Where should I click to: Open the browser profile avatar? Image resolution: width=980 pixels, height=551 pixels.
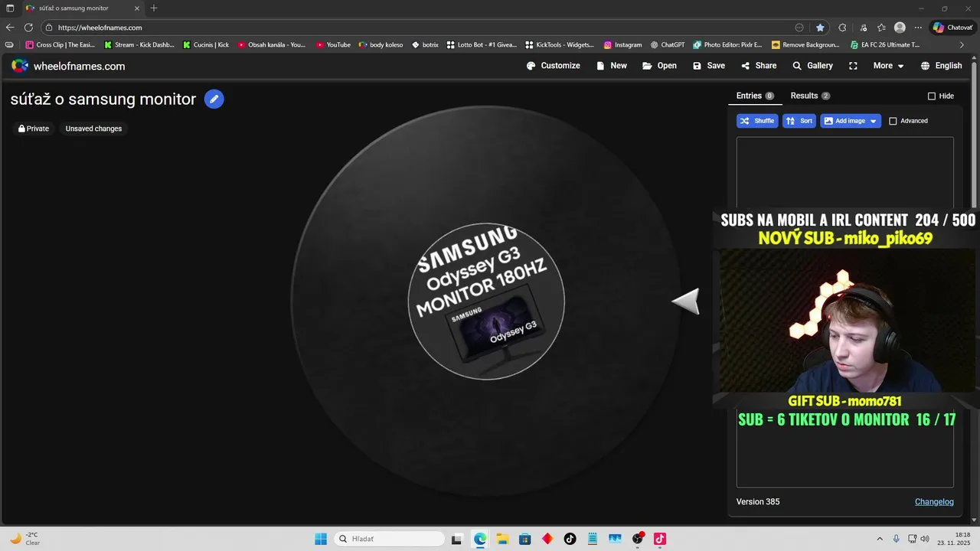point(900,28)
